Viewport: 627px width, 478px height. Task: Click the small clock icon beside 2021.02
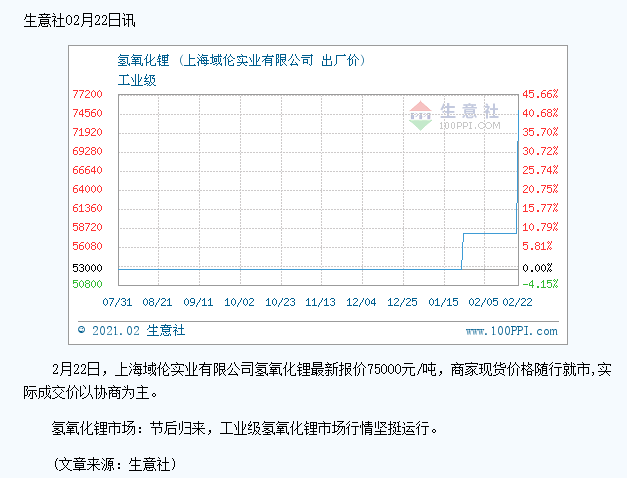(82, 330)
